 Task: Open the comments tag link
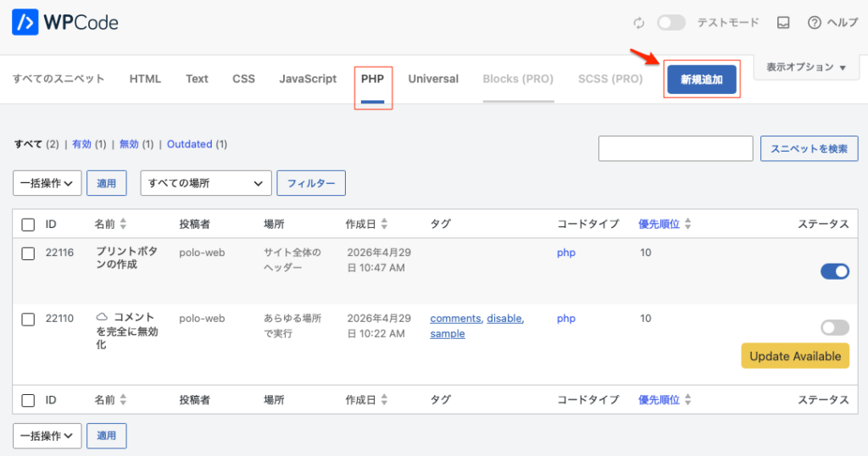click(x=455, y=318)
